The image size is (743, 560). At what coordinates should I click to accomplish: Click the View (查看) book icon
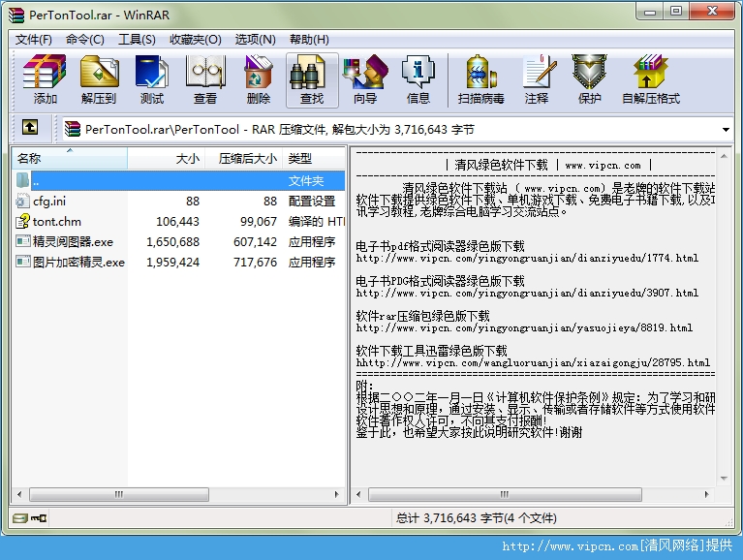(x=204, y=72)
